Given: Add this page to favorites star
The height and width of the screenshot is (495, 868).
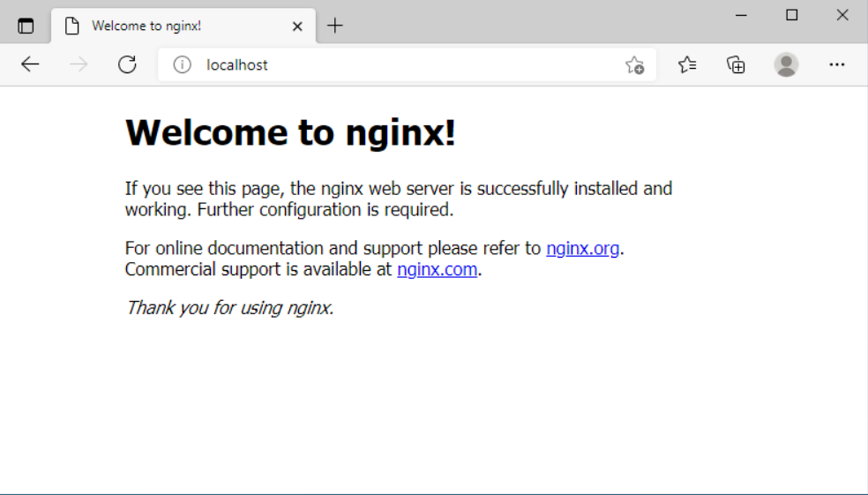Looking at the screenshot, I should pyautogui.click(x=634, y=65).
